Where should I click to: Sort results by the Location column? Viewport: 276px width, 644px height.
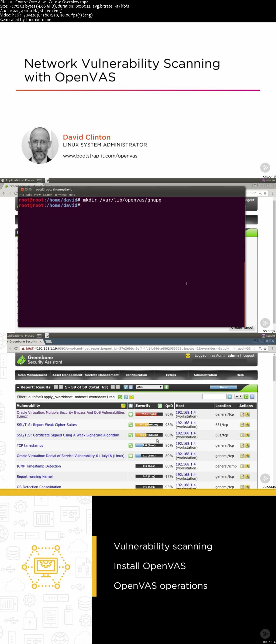tap(223, 406)
